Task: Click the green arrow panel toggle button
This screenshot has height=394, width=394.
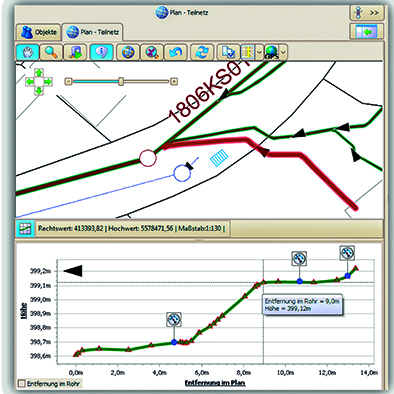Action: (367, 32)
